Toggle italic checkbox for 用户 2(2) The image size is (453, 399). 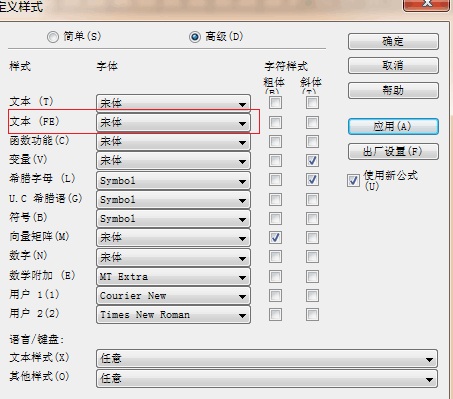tap(312, 314)
